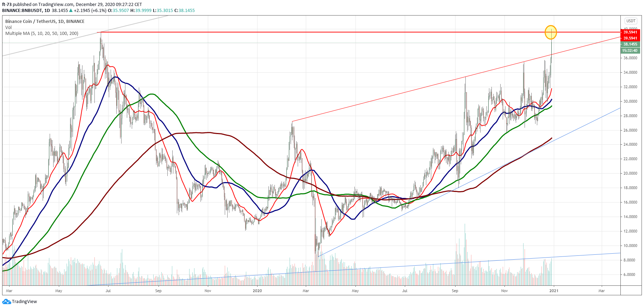Screen dimensions: 644x308
Task: Click the last Mar label after 2021
Action: 602,291
